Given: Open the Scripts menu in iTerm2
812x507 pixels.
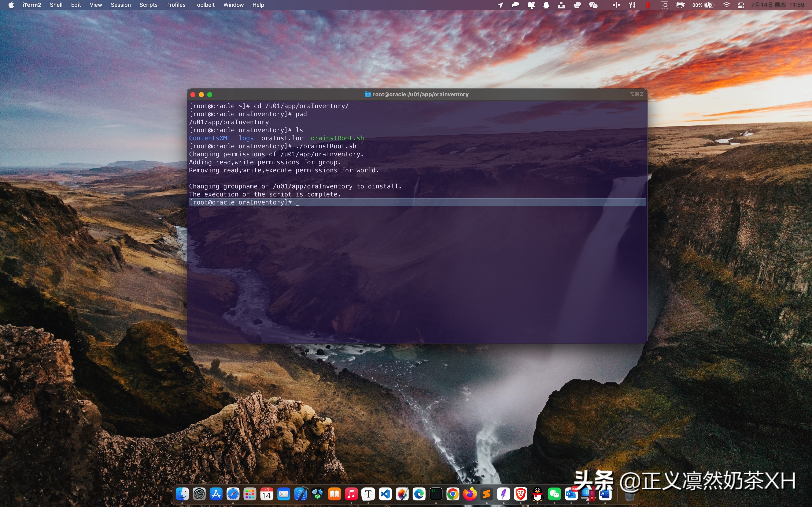Looking at the screenshot, I should click(x=148, y=5).
